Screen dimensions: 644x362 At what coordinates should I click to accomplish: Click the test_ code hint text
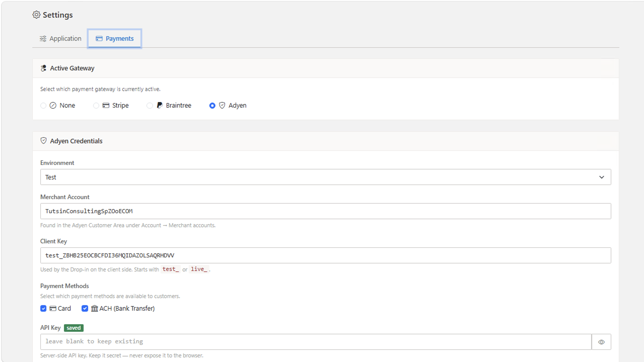click(x=171, y=269)
